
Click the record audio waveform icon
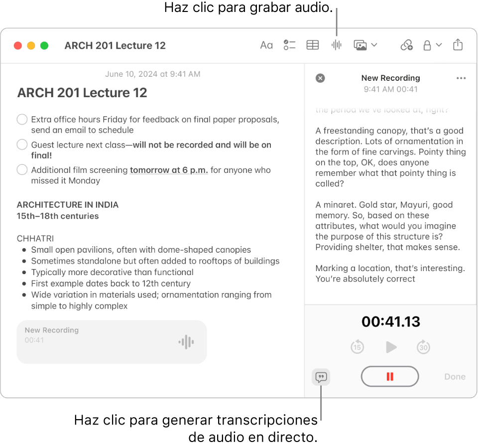pyautogui.click(x=336, y=45)
